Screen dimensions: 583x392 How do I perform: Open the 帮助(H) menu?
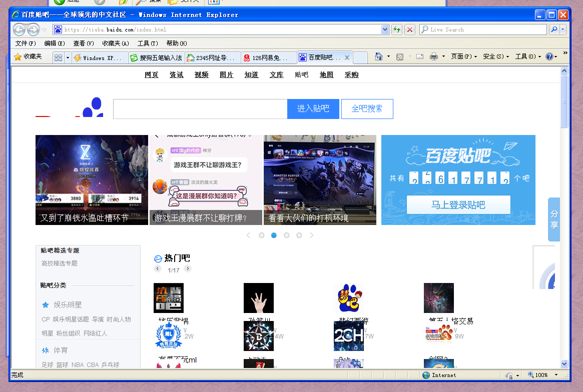[x=177, y=43]
